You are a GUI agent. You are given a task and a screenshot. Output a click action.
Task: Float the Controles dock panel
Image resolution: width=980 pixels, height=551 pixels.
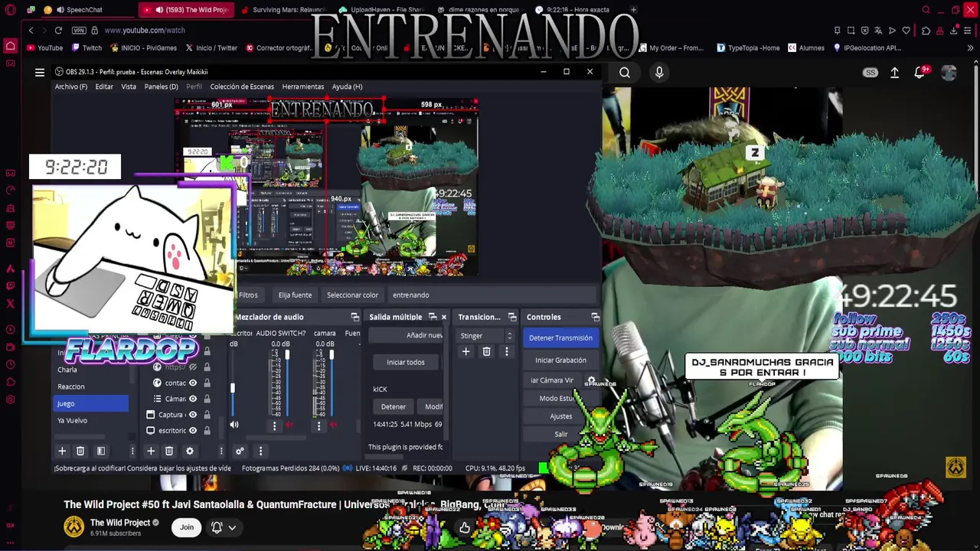click(x=595, y=317)
